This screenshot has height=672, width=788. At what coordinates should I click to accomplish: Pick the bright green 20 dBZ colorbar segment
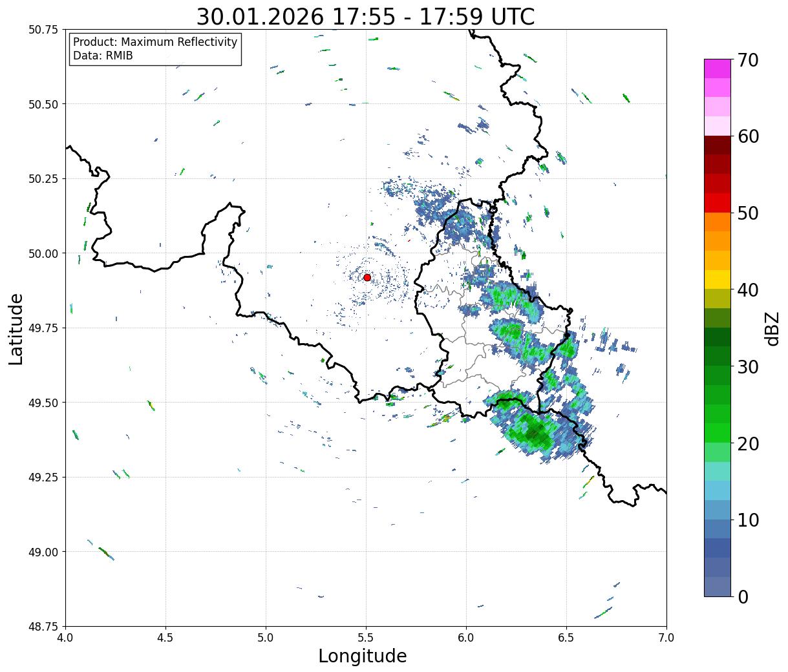(717, 432)
